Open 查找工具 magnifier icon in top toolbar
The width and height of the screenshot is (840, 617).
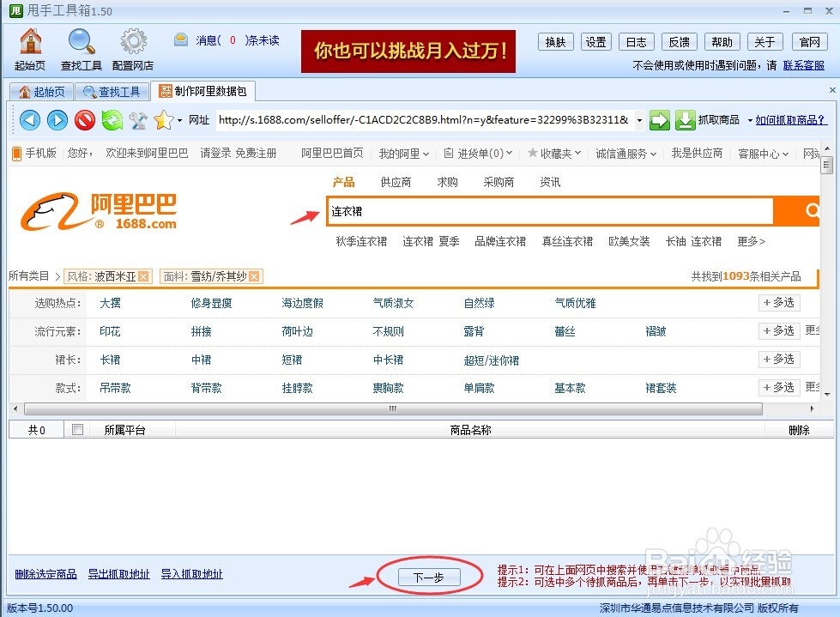coord(82,41)
